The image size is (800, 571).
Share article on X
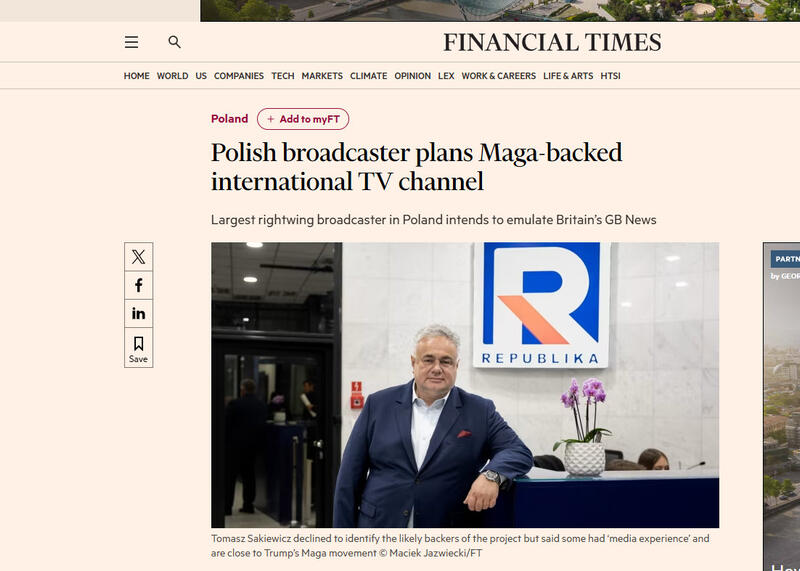pyautogui.click(x=138, y=257)
